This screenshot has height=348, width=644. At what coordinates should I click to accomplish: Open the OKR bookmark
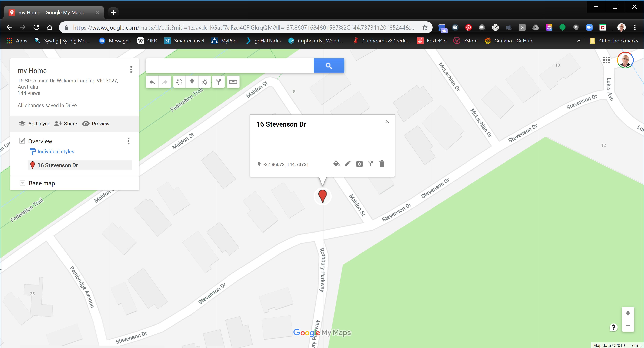pos(147,41)
